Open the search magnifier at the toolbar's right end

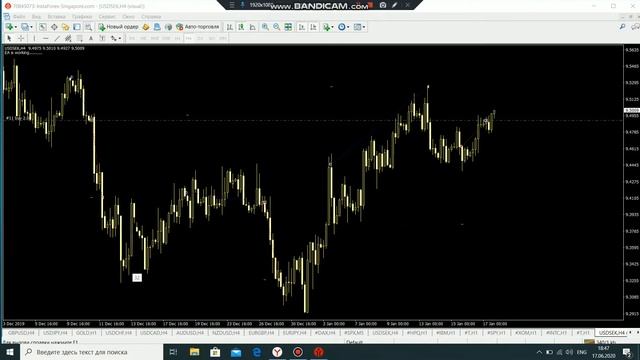click(x=622, y=27)
